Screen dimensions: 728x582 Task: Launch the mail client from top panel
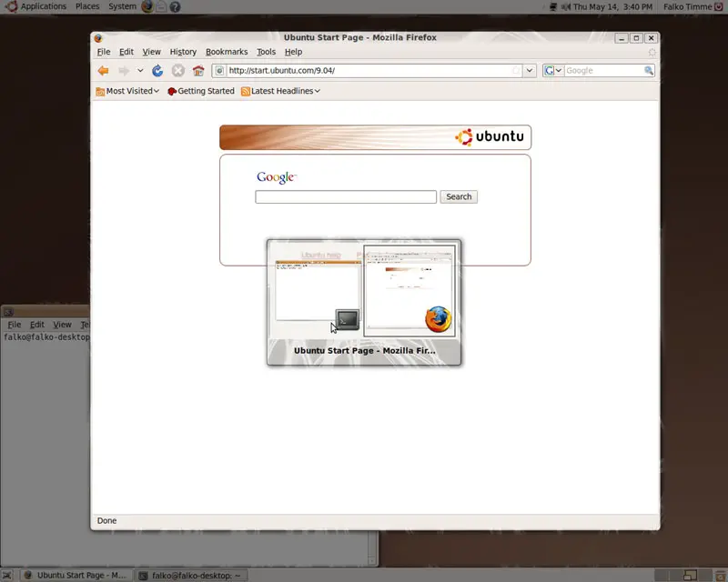point(161,6)
